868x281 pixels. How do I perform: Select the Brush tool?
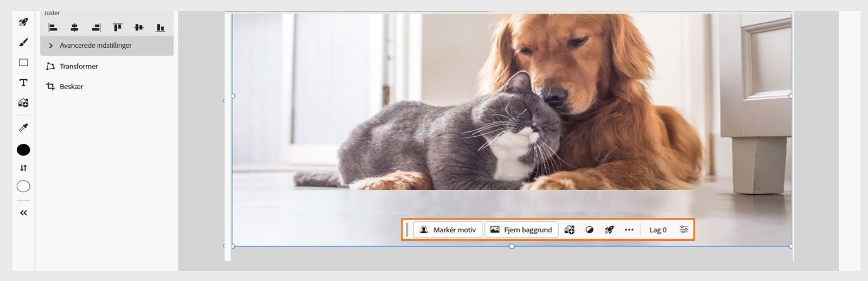[x=23, y=42]
